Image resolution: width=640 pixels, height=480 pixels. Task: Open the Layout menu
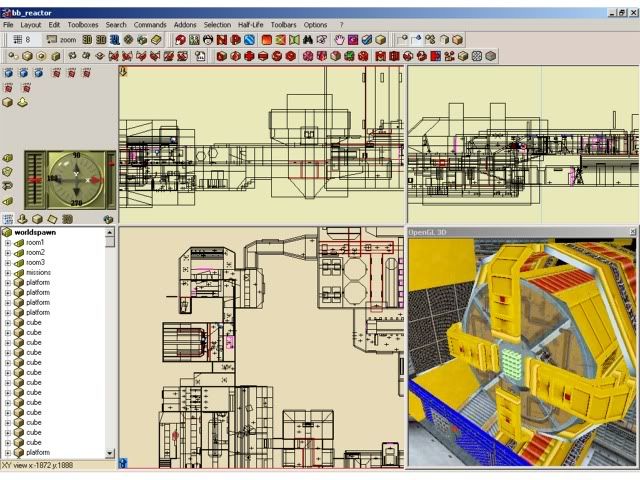coord(31,24)
